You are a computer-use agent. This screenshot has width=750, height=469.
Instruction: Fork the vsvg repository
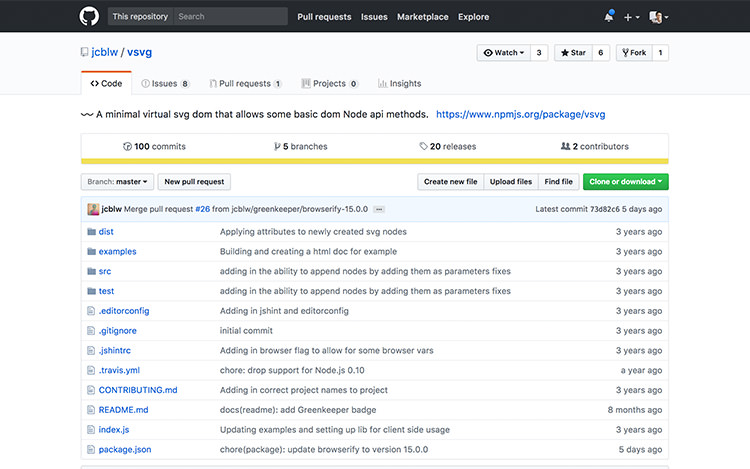click(x=634, y=53)
